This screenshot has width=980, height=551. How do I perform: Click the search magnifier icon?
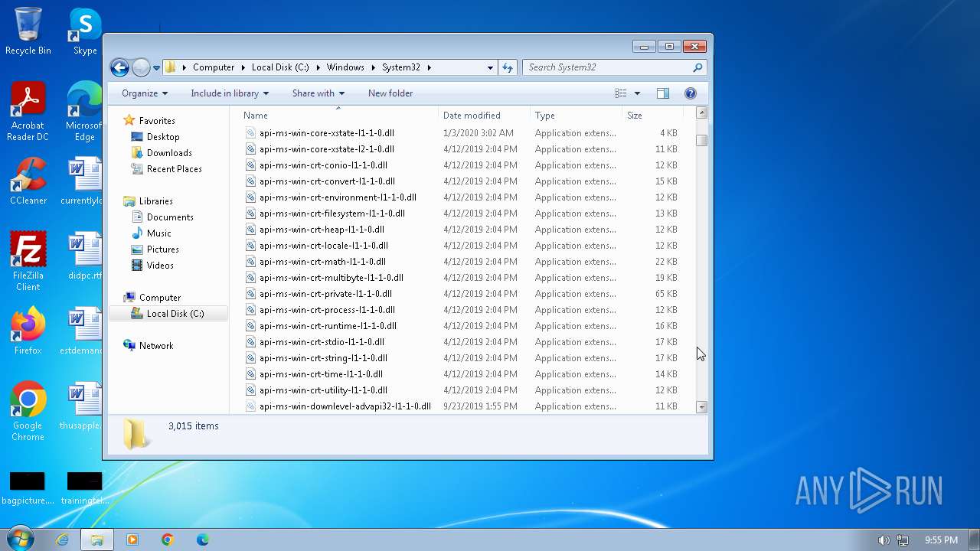click(697, 67)
